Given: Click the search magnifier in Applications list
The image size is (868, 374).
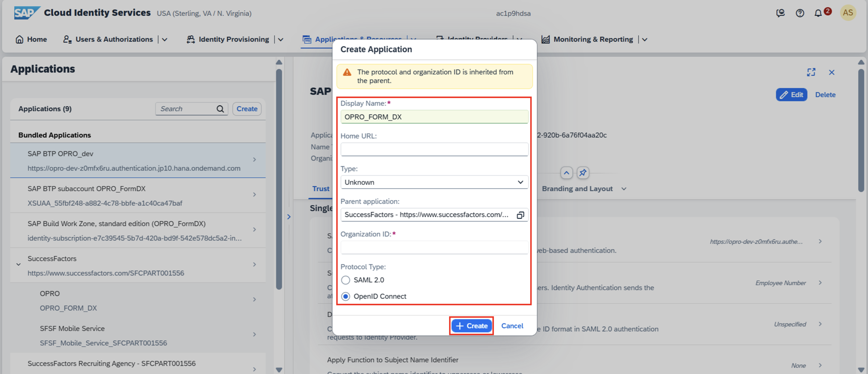Looking at the screenshot, I should [x=220, y=109].
